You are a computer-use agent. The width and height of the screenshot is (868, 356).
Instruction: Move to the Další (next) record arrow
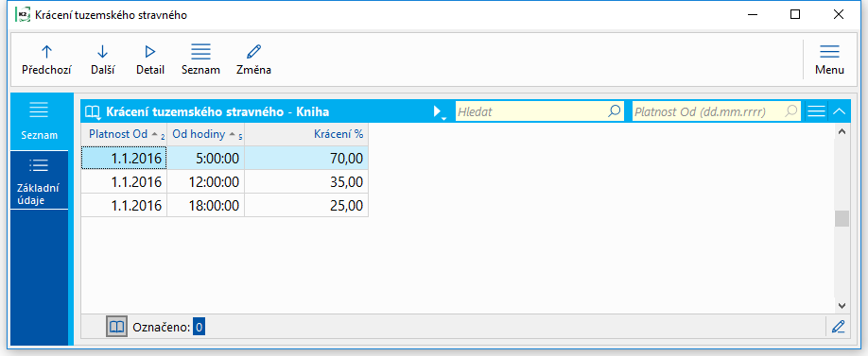point(102,52)
